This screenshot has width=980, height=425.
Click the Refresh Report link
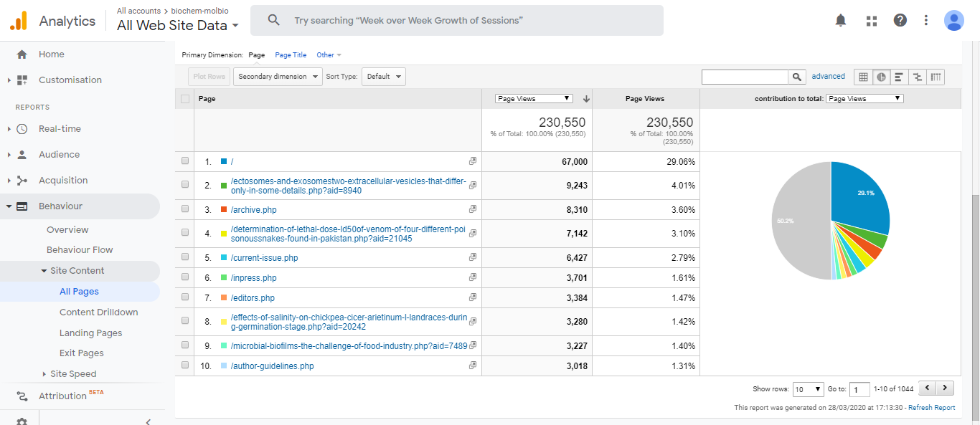pyautogui.click(x=931, y=408)
